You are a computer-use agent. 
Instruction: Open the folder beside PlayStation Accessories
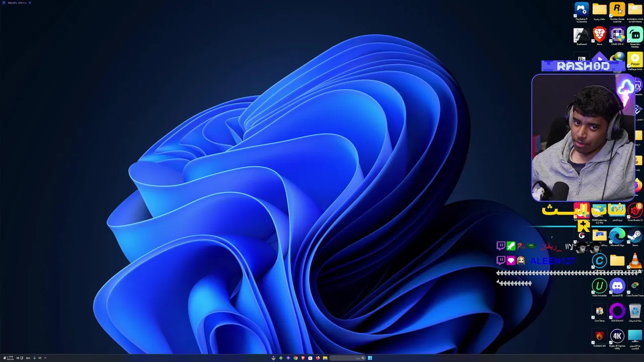point(599,9)
